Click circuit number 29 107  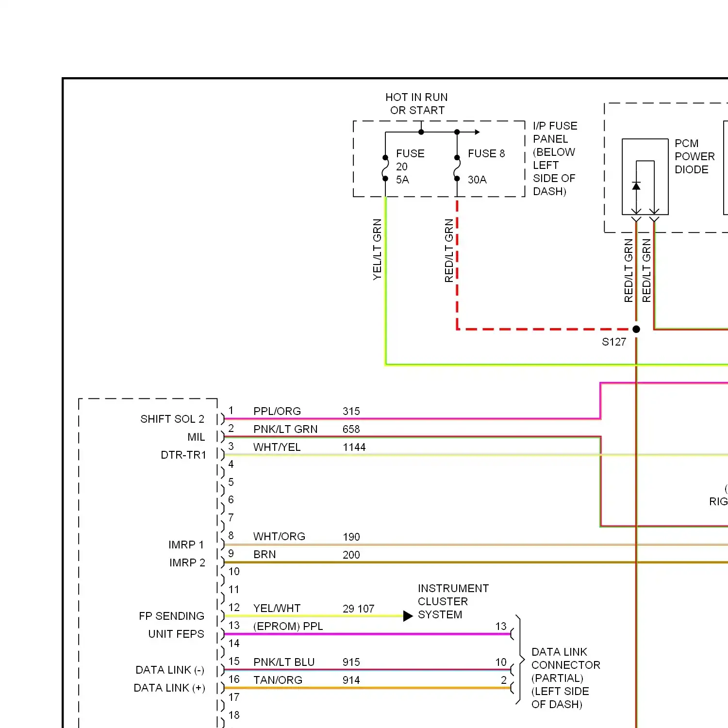pos(359,609)
